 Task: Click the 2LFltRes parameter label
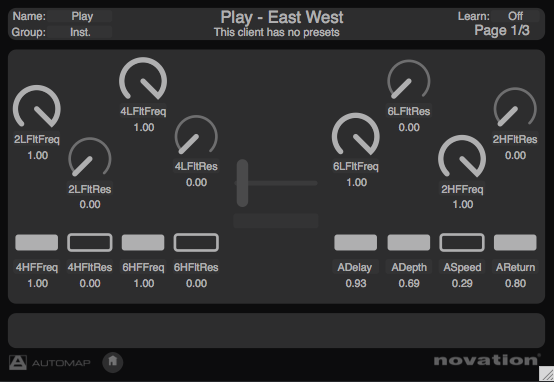(90, 189)
